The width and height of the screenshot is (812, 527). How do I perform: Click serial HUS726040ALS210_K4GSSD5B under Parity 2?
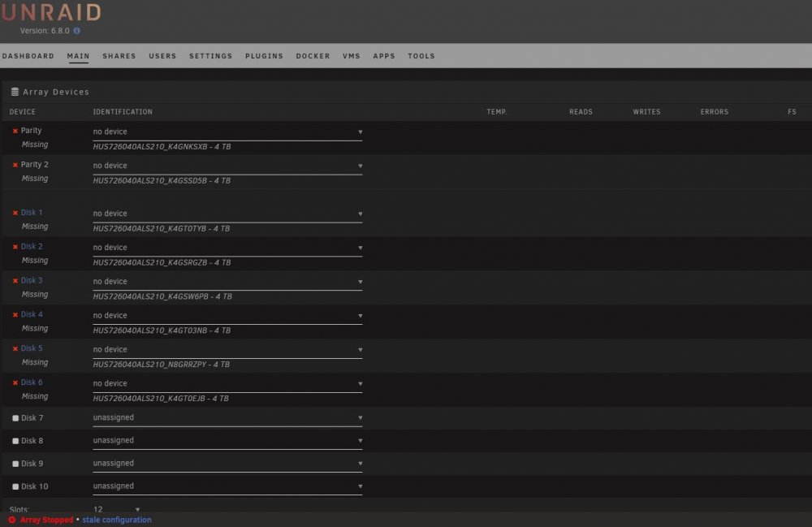[x=151, y=180]
